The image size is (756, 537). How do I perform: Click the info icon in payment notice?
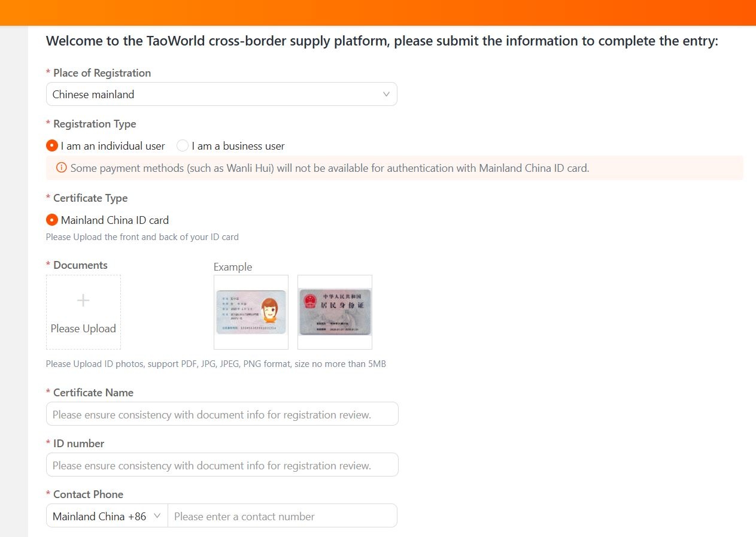(x=61, y=168)
